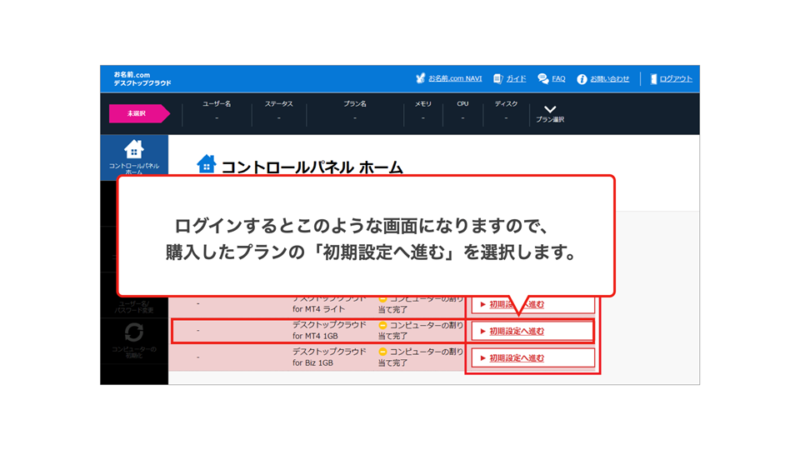Click the お名前.com デスクトップクラウド logo
This screenshot has width=800, height=450.
[142, 79]
